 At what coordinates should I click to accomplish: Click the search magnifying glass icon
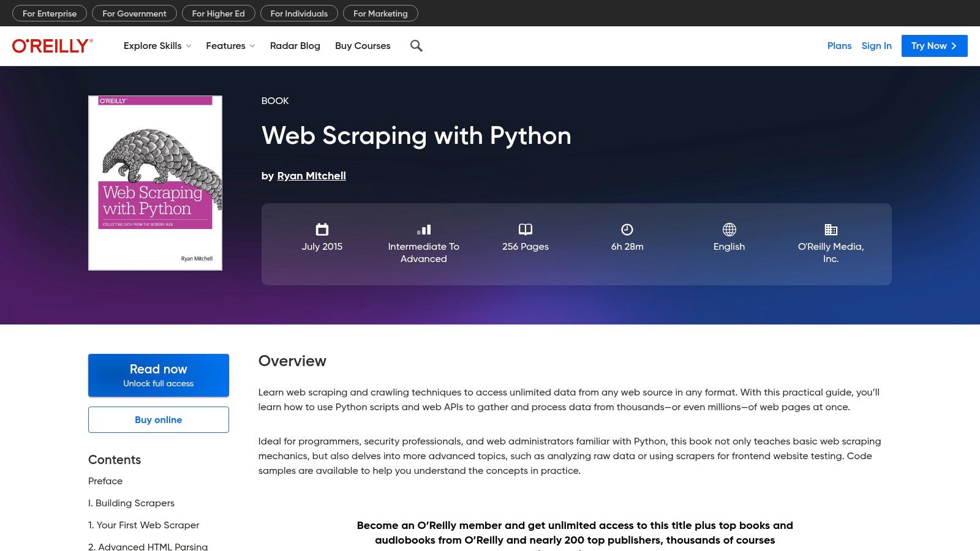[417, 46]
